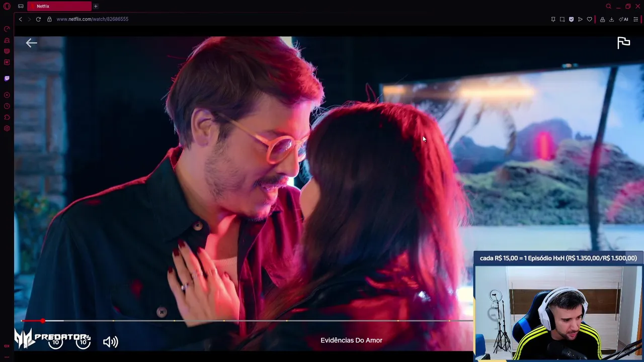Viewport: 644px width, 362px height.
Task: Navigate back in browser history
Action: (20, 19)
